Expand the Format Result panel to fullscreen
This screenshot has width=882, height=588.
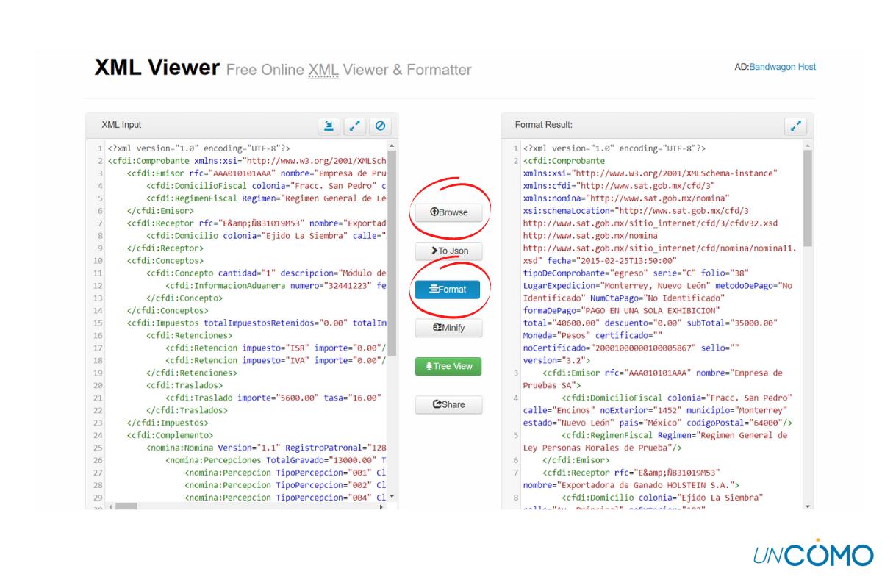(795, 126)
